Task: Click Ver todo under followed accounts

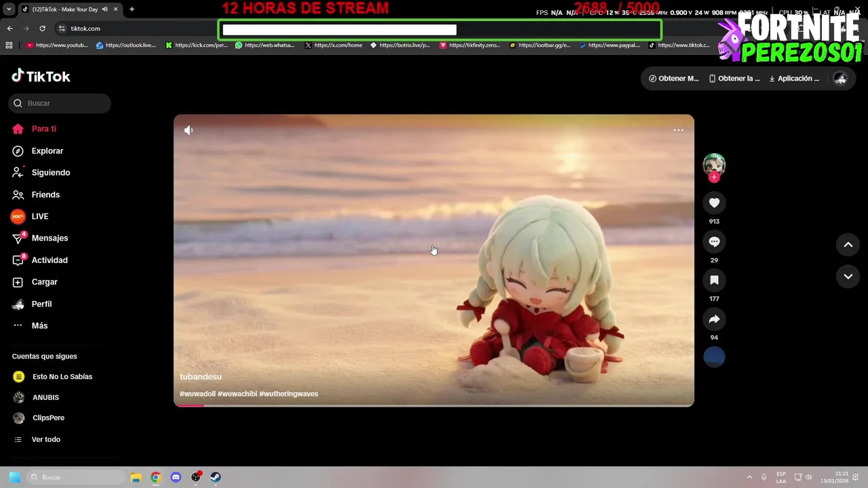Action: tap(37, 440)
